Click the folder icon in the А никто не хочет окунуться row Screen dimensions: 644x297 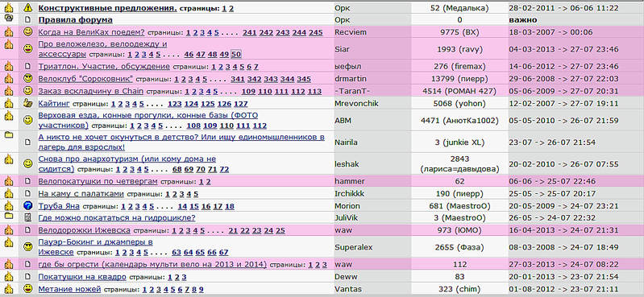point(8,134)
